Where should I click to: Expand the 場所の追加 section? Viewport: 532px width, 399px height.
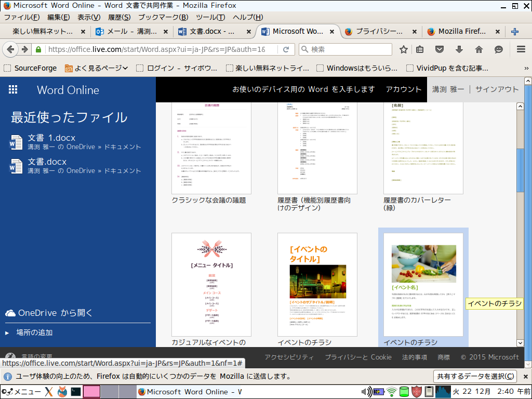[x=29, y=333]
